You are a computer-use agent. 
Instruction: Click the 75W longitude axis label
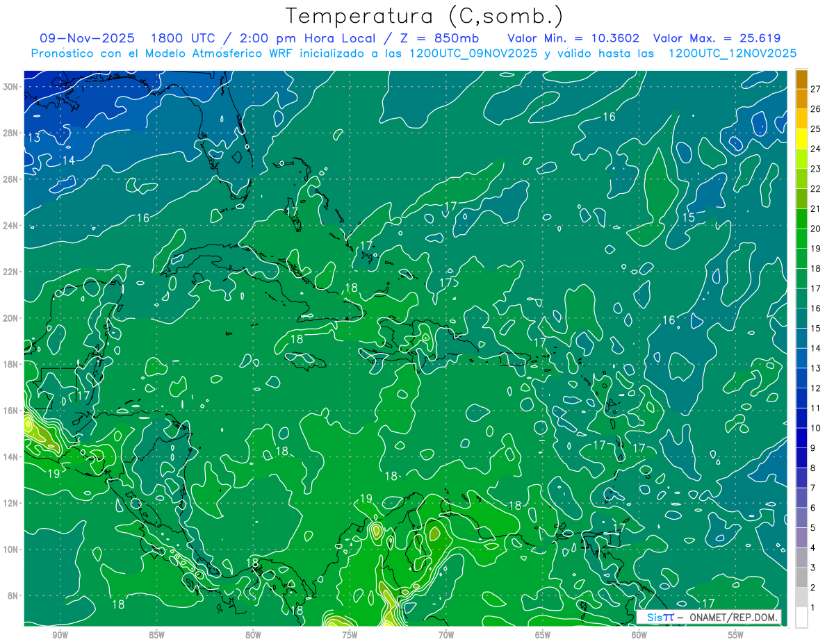pyautogui.click(x=350, y=635)
